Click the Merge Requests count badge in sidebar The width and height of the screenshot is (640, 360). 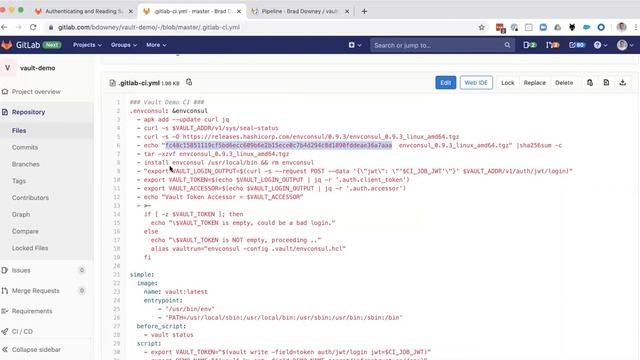tap(82, 291)
